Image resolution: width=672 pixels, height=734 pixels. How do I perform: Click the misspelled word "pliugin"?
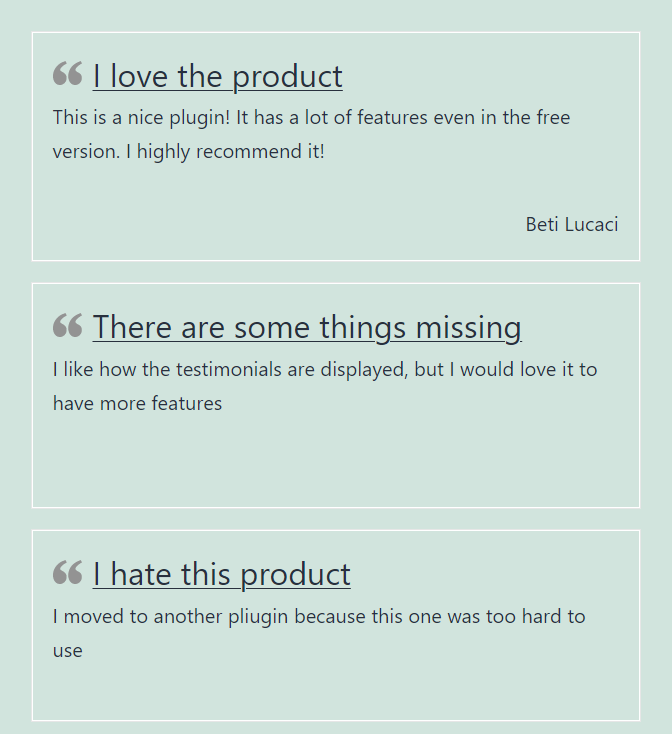258,617
